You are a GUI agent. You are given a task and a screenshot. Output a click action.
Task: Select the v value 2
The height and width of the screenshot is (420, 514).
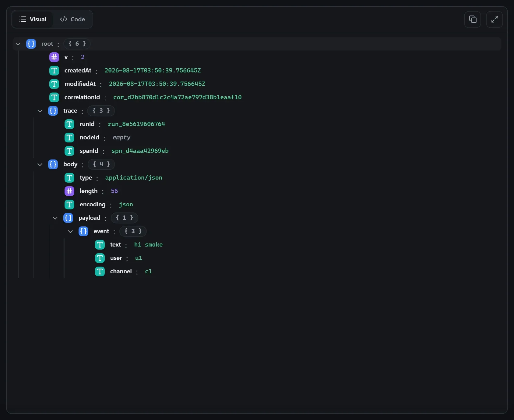(83, 57)
